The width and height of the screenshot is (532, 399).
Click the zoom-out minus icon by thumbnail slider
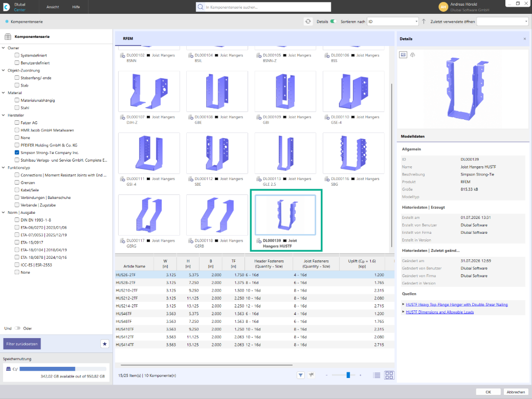327,375
